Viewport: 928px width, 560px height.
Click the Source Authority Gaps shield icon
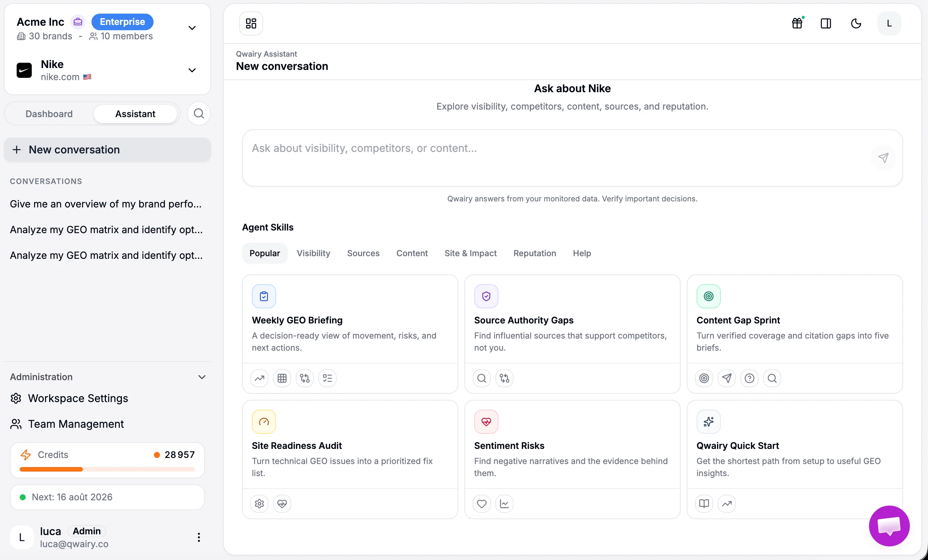(486, 296)
